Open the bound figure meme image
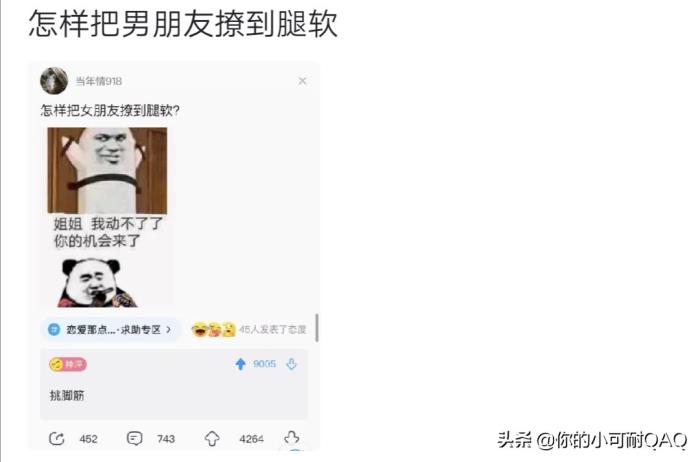The width and height of the screenshot is (700, 462). 108,171
